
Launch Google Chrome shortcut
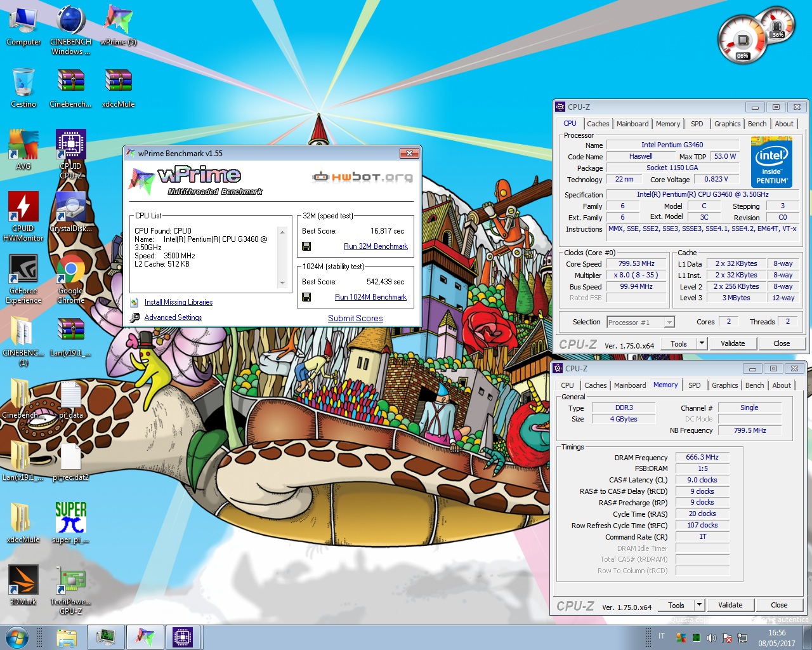point(70,278)
